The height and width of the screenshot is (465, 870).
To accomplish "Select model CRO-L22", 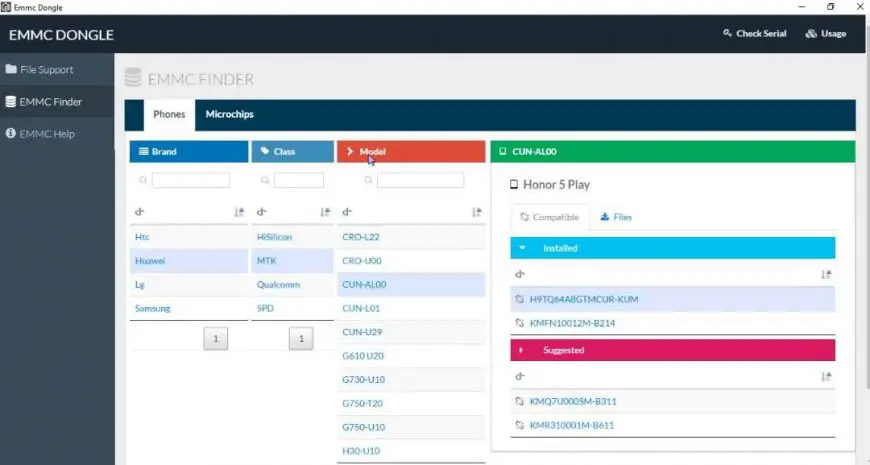I will click(411, 237).
